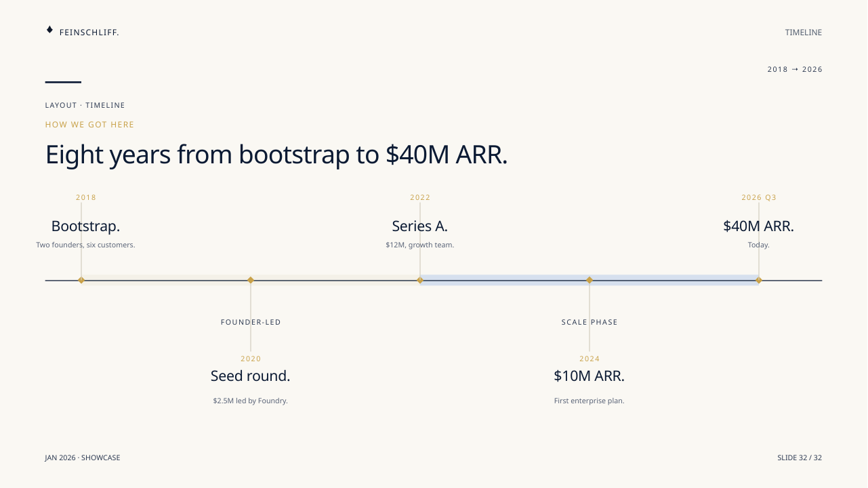Click the 2018 → 2026 range label
The height and width of the screenshot is (488, 868).
[795, 69]
